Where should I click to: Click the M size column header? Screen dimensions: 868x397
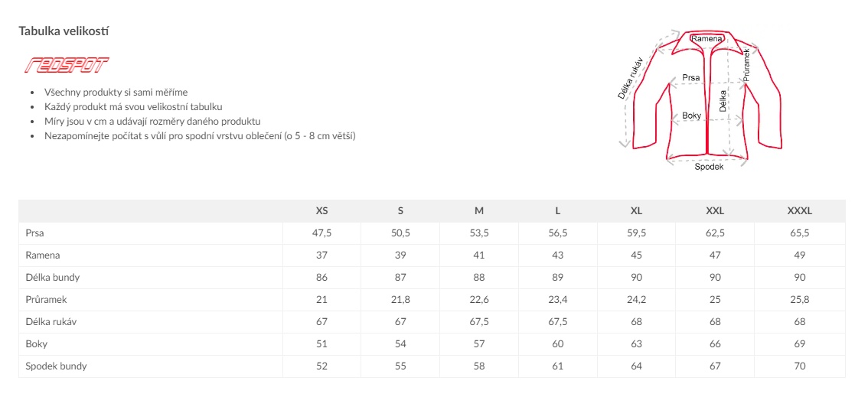(x=479, y=210)
